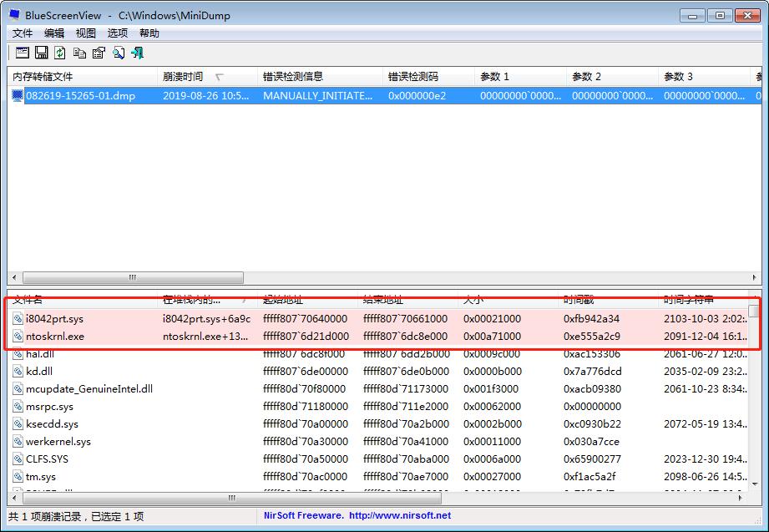Viewport: 769px width, 532px height.
Task: Click the lower pane vertical scrollbar thumb
Action: [x=754, y=312]
